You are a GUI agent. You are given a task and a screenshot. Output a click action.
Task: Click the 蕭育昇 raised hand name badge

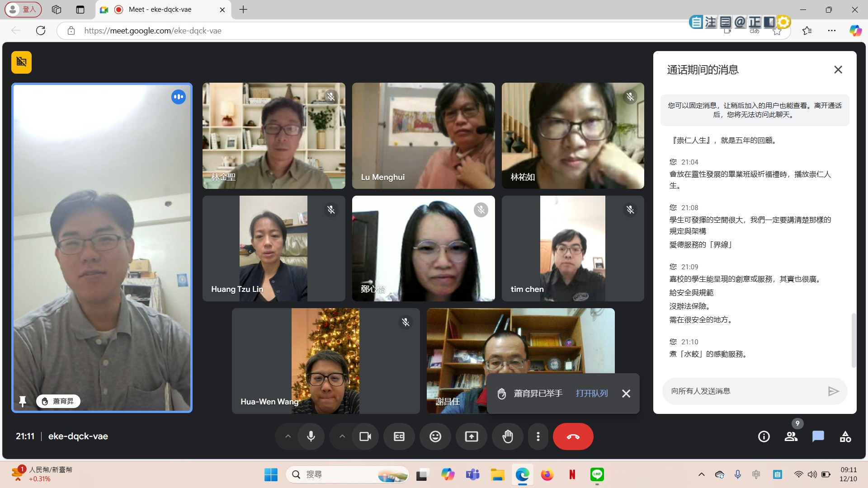58,401
